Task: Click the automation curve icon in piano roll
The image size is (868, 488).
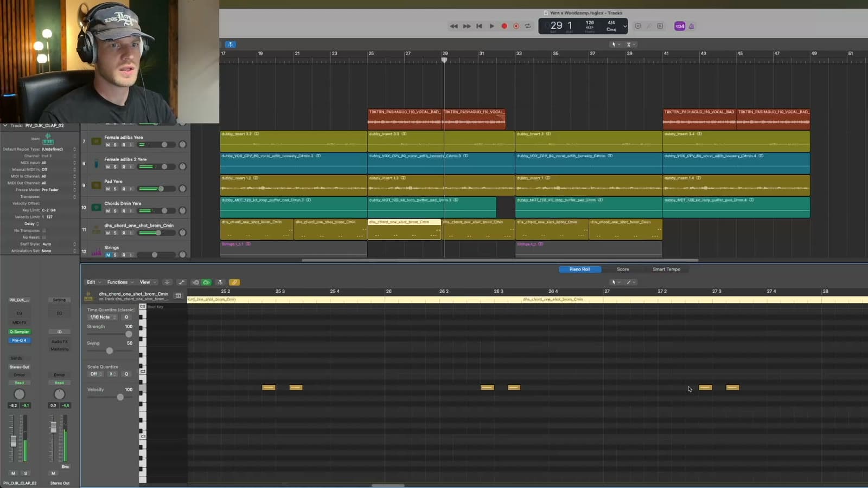Action: pos(181,282)
